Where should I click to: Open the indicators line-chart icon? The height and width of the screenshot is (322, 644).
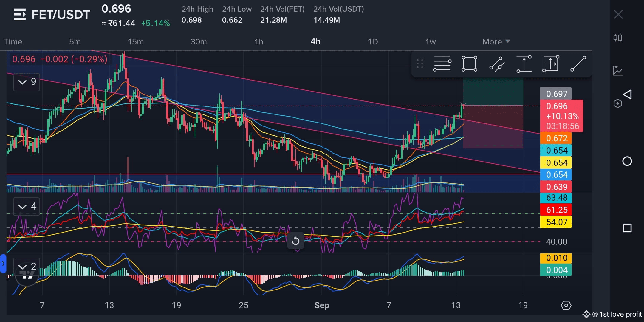point(618,71)
